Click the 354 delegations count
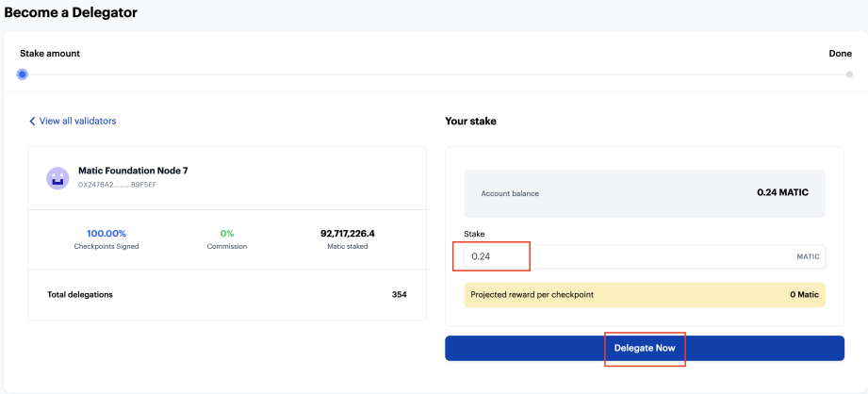This screenshot has width=868, height=394. pos(399,294)
